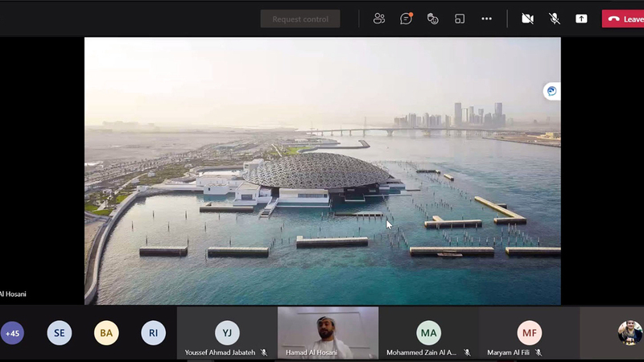Toggle the camera on

coord(527,19)
